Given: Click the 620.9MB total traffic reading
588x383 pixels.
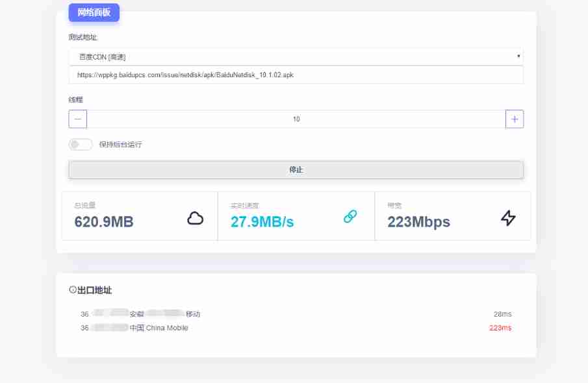Looking at the screenshot, I should tap(104, 221).
